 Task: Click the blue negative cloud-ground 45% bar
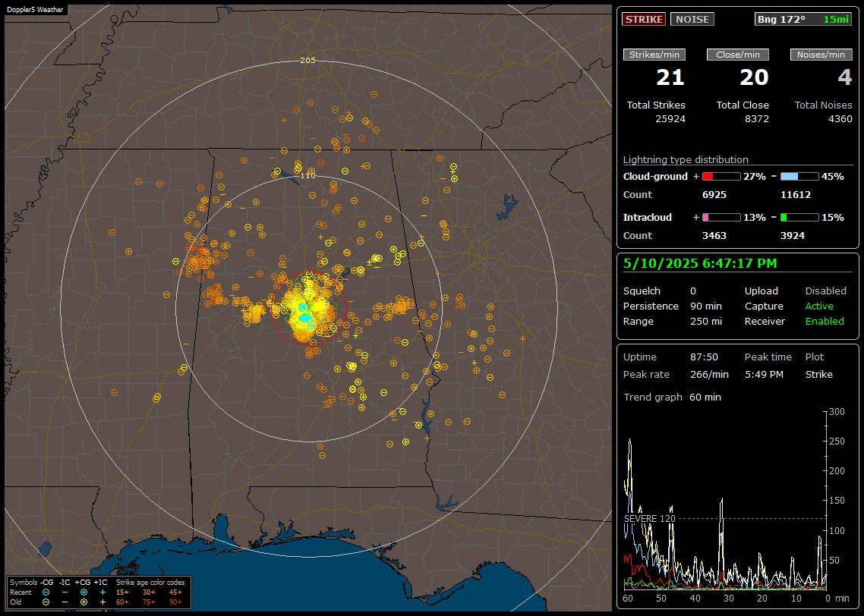[799, 177]
